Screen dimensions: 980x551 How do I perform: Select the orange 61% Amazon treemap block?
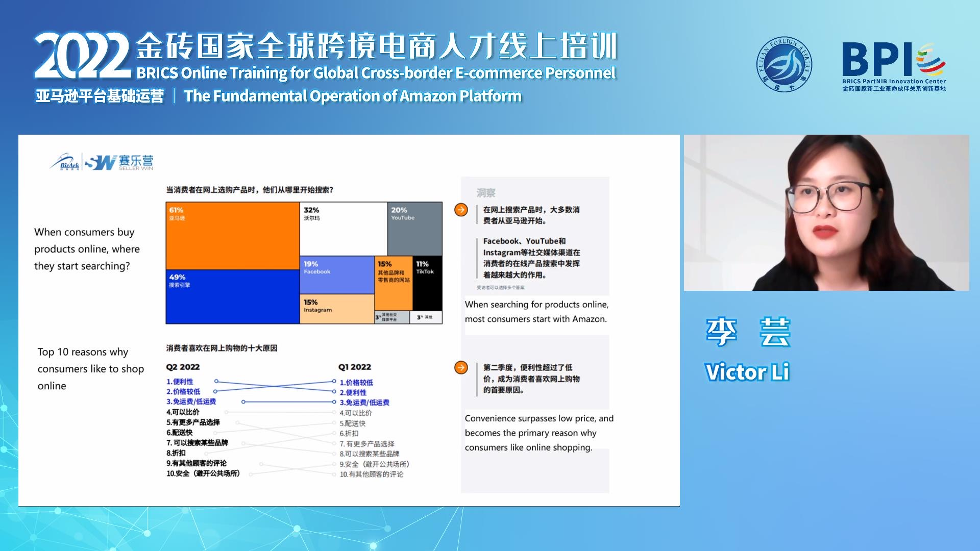[233, 236]
